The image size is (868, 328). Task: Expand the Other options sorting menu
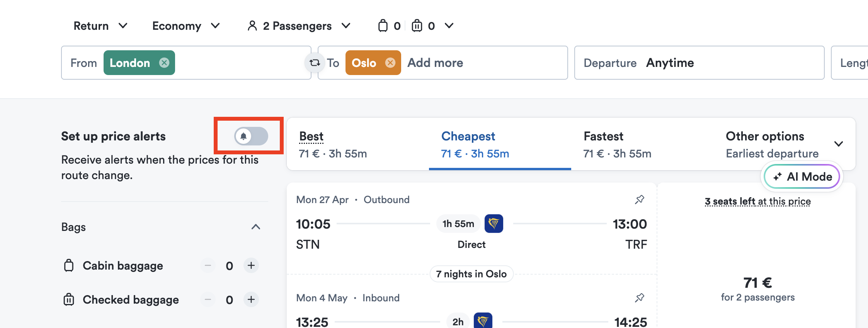point(784,144)
